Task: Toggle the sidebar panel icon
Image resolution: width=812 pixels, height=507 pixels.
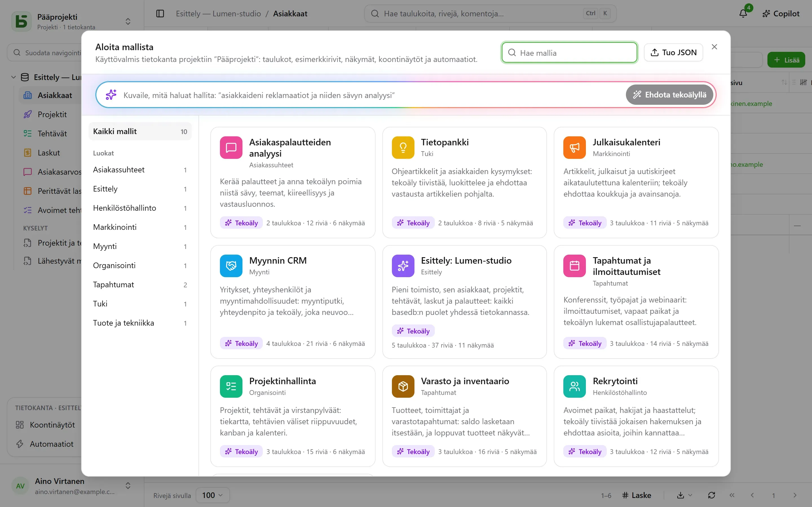Action: [x=160, y=14]
